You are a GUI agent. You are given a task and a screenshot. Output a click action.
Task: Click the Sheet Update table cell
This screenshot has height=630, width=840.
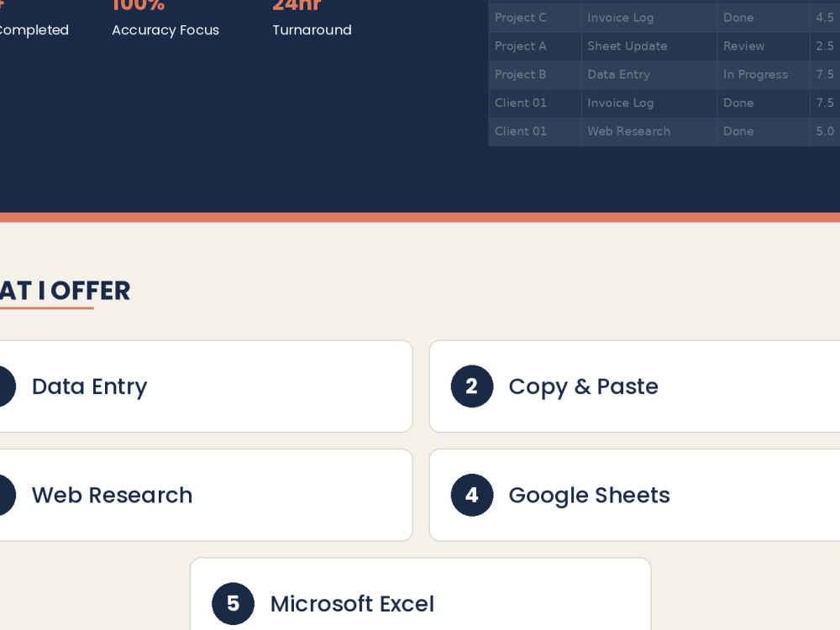pyautogui.click(x=649, y=46)
